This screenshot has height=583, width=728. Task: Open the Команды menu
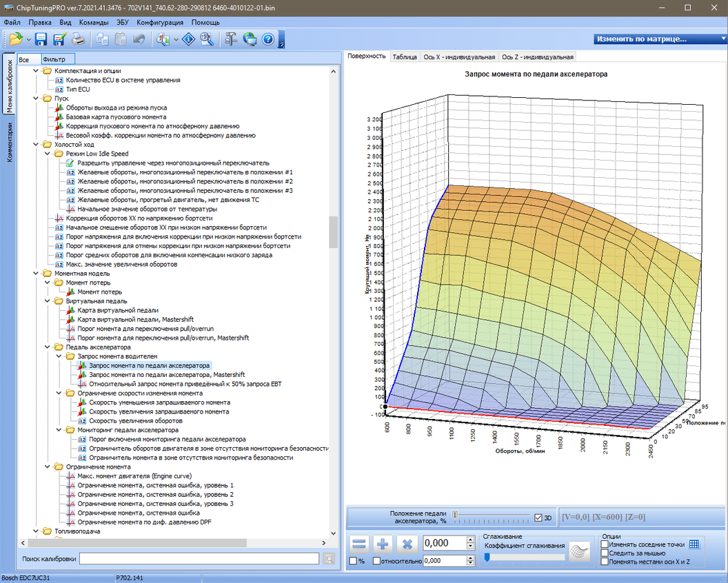tap(93, 22)
